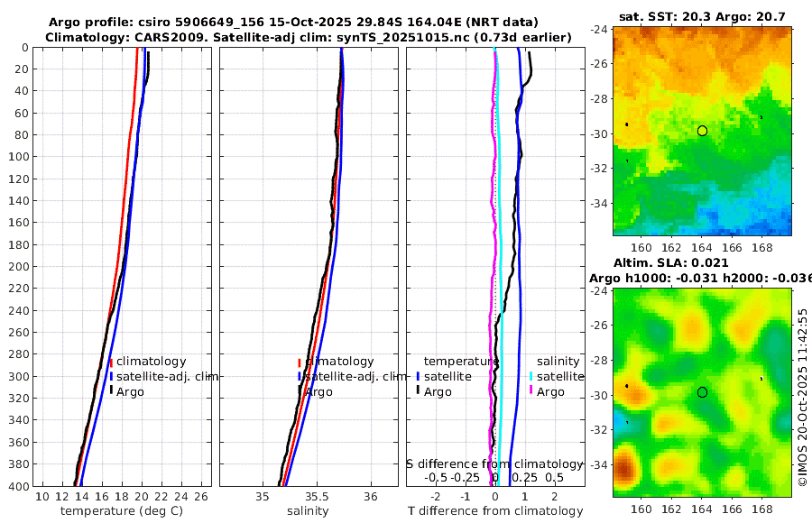Image resolution: width=812 pixels, height=523 pixels.
Task: Click 'T difference from climatology' axis label
Action: [495, 511]
